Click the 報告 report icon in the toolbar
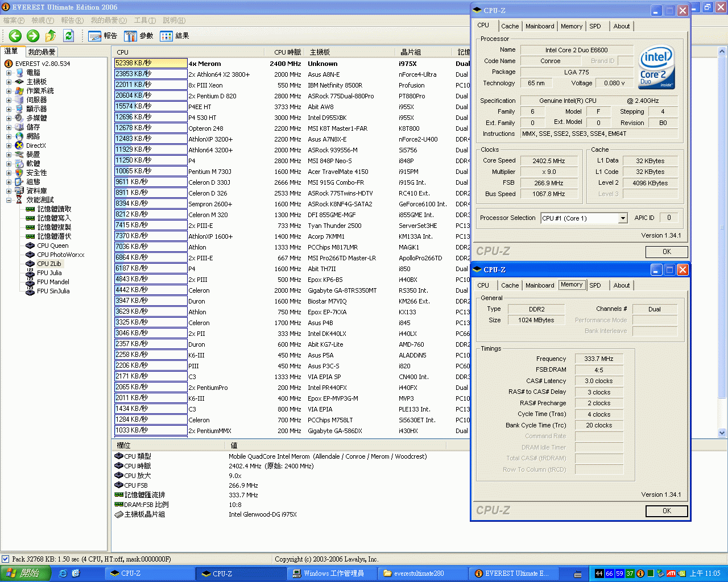The width and height of the screenshot is (728, 582). (95, 36)
